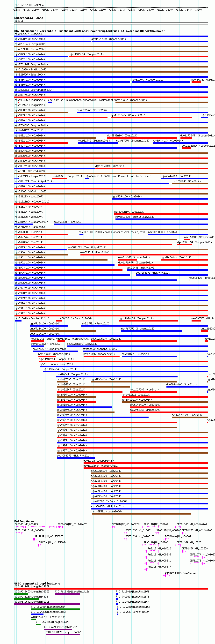
Task: Open the RefSeq Genes track heading
Action: (24, 521)
